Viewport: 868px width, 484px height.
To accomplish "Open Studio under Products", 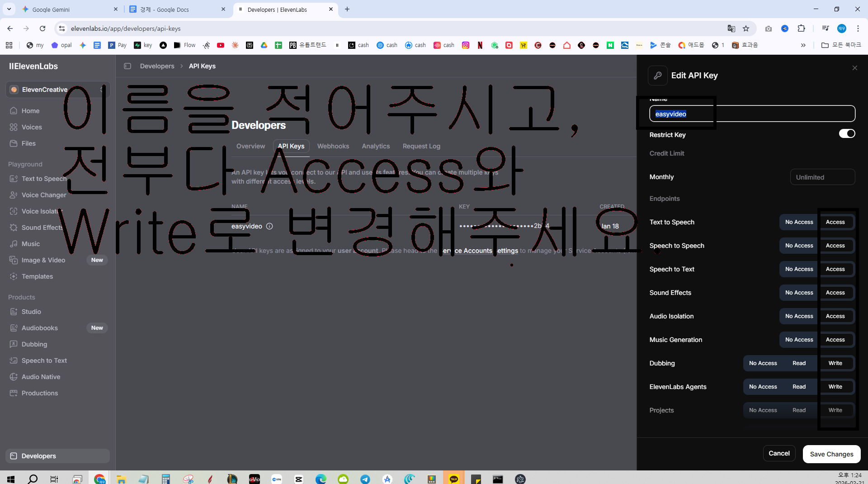I will 31,312.
